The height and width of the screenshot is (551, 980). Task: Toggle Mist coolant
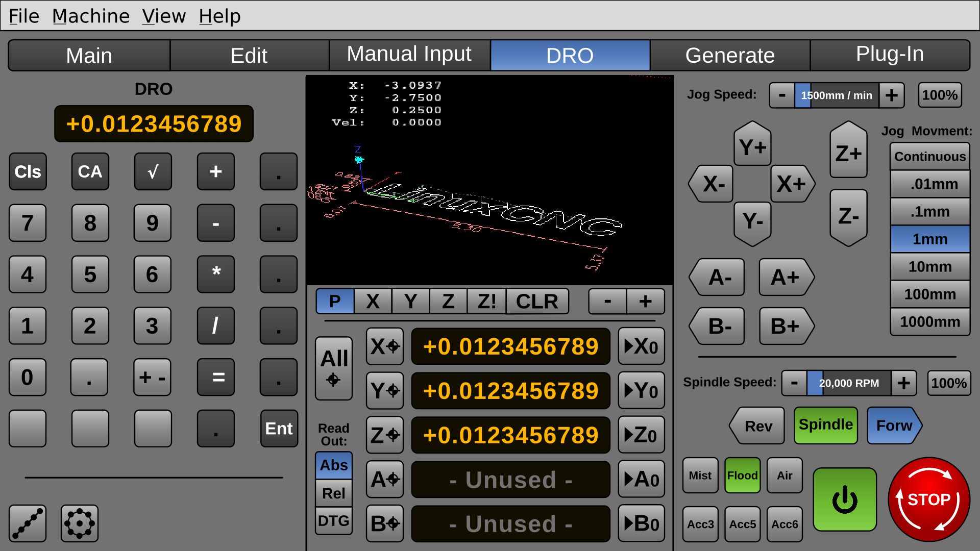coord(700,475)
